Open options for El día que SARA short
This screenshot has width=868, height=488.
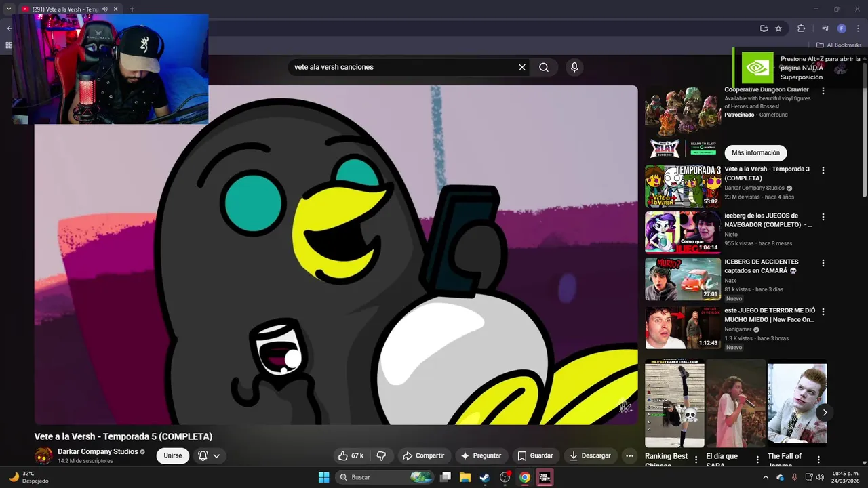[757, 460]
